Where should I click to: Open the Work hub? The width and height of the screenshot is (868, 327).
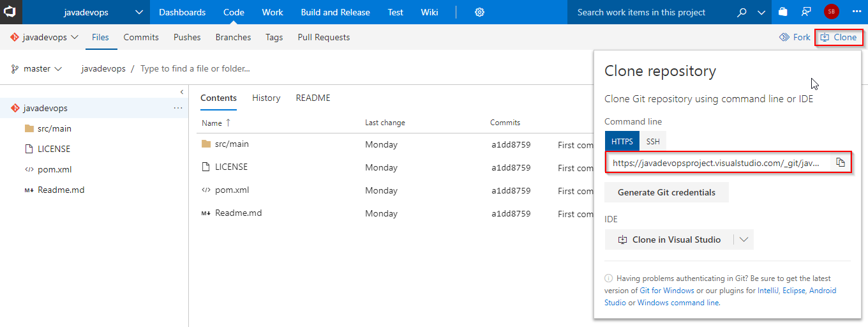(x=273, y=12)
